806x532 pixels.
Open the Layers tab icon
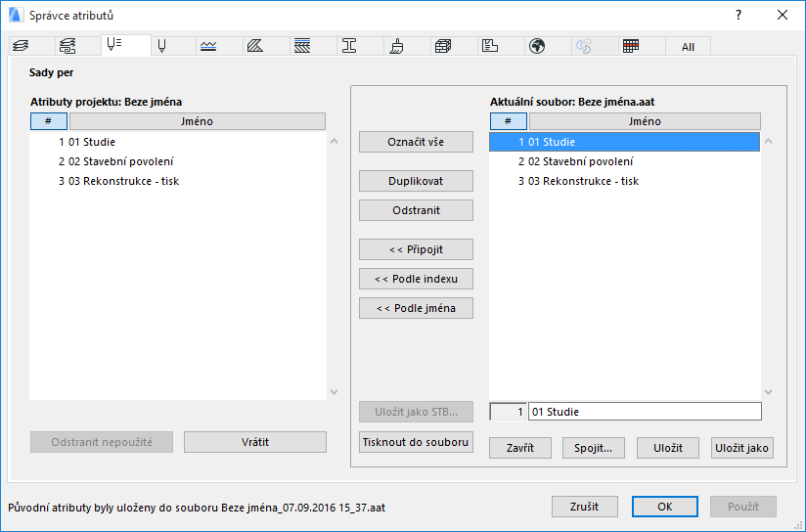click(x=22, y=46)
